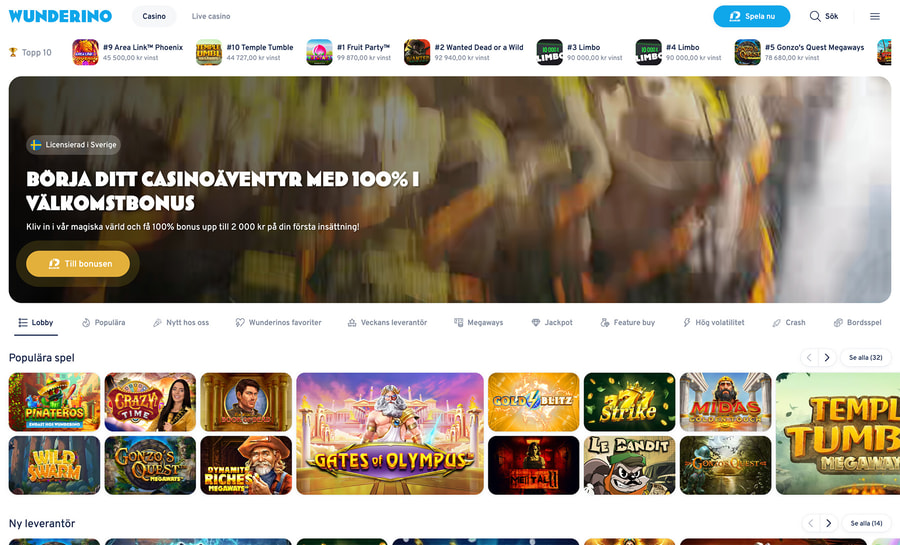Open the 777 Strike game thumbnail
Screen dimensions: 900x545
tap(629, 402)
